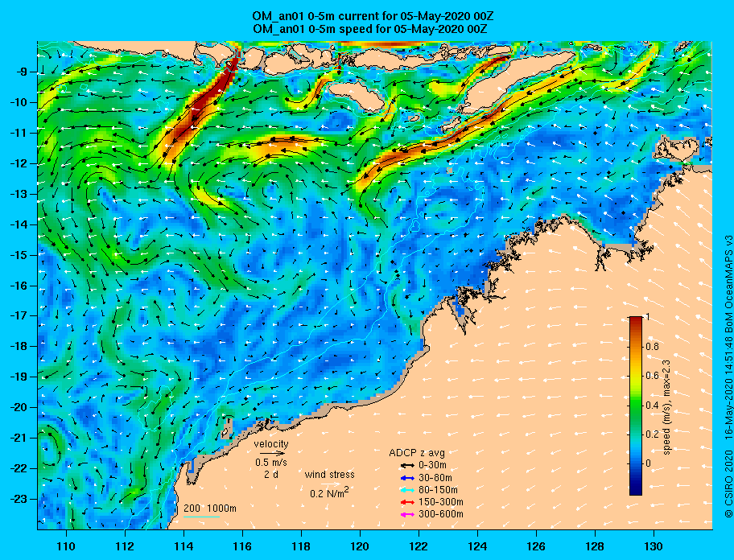
Task: Click the latitude axis label '-15'
Action: pyautogui.click(x=20, y=255)
